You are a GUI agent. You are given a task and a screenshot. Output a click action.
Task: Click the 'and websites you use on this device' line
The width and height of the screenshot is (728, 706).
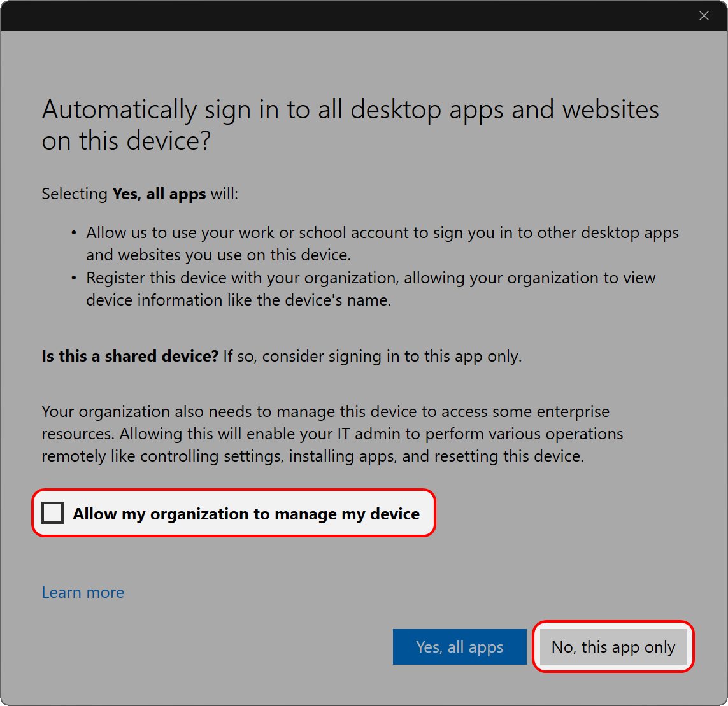[218, 255]
